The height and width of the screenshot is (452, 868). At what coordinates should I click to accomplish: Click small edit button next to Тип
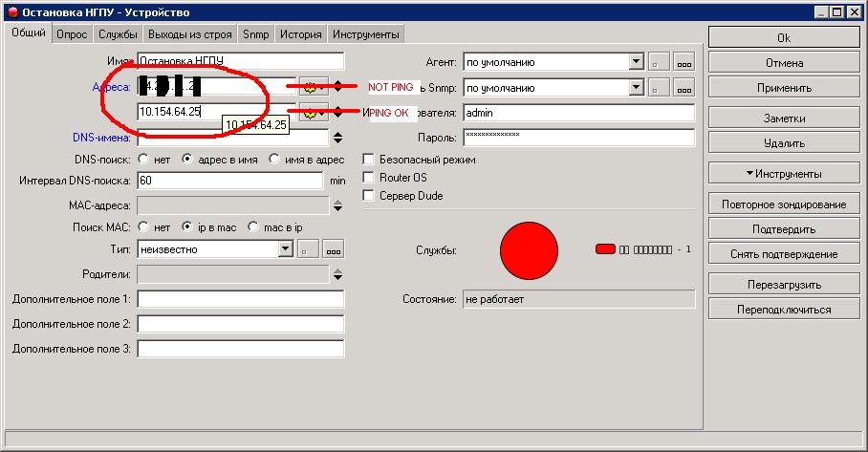tap(308, 249)
